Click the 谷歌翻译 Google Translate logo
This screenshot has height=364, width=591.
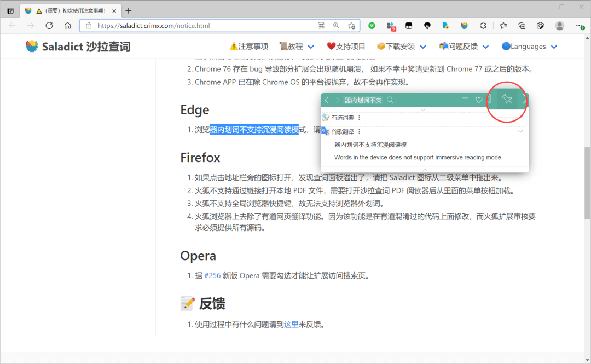coord(325,132)
